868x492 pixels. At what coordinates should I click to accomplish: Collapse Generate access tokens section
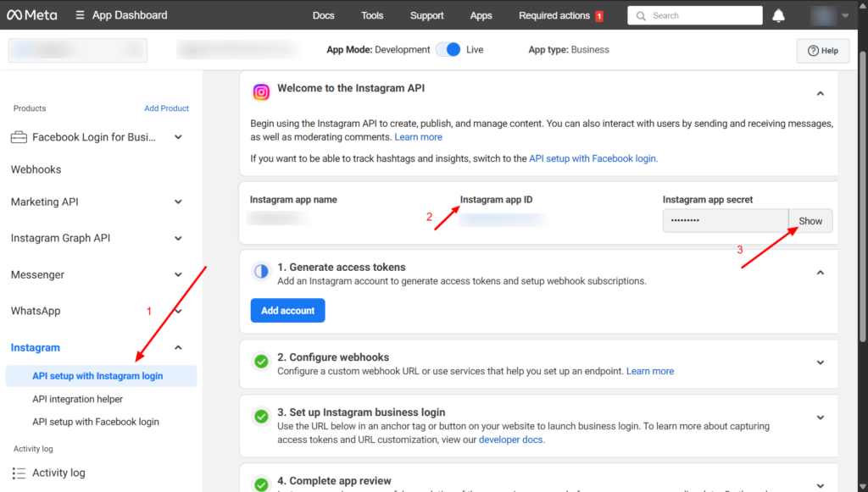(x=821, y=273)
